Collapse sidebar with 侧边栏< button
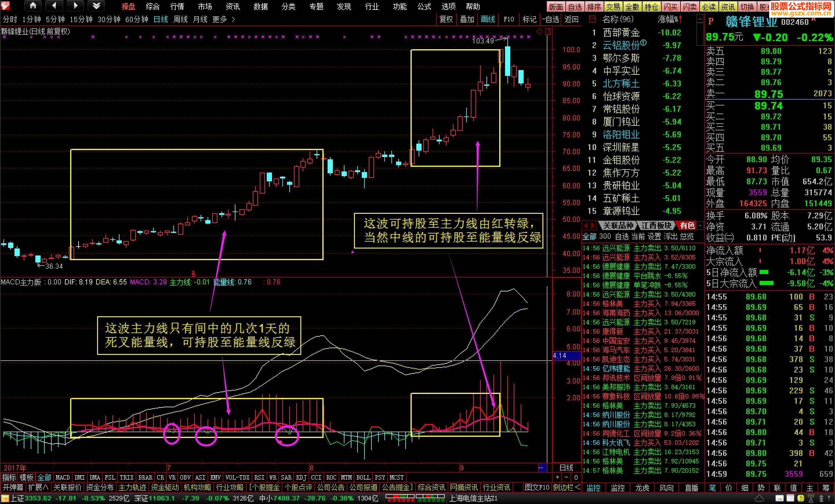The width and height of the screenshot is (835, 504). (x=566, y=487)
